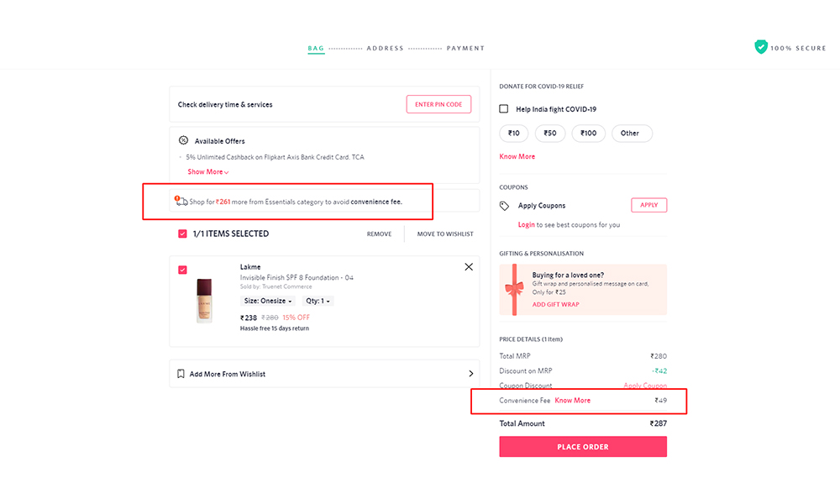Click the gift ribbon icon

pyautogui.click(x=514, y=290)
